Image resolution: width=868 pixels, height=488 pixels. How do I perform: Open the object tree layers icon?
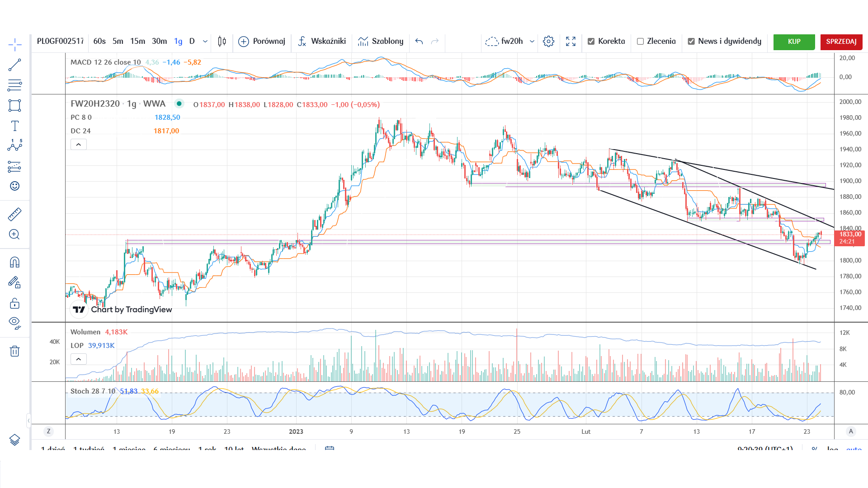tap(14, 440)
